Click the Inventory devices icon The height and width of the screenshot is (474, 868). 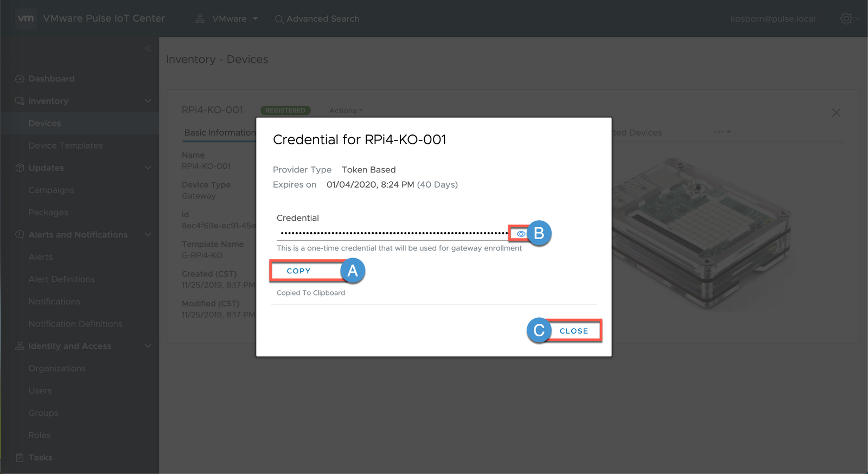[x=20, y=101]
